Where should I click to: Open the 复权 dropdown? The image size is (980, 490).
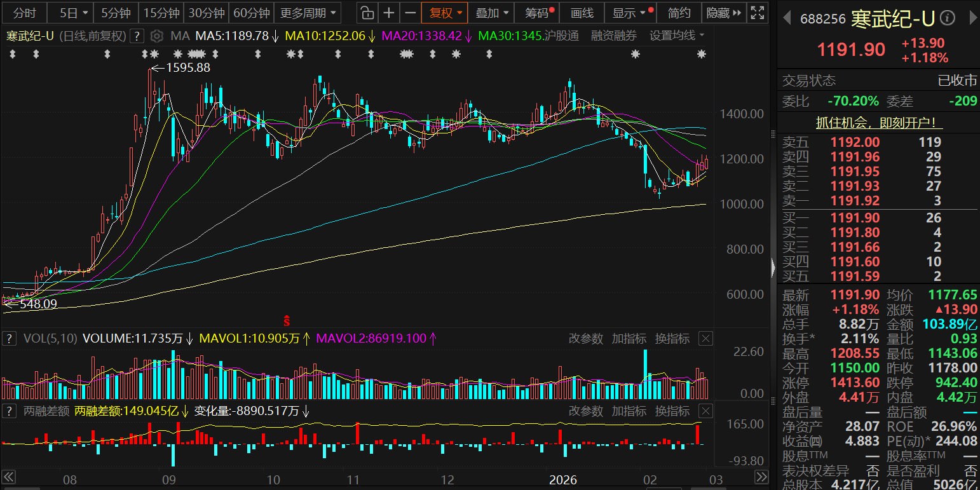pyautogui.click(x=445, y=13)
